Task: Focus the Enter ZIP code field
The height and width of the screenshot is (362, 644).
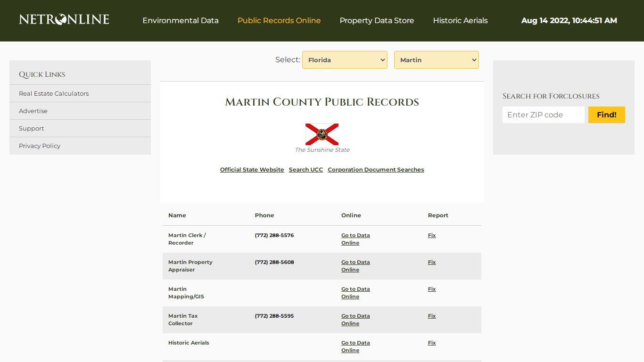Action: click(544, 115)
